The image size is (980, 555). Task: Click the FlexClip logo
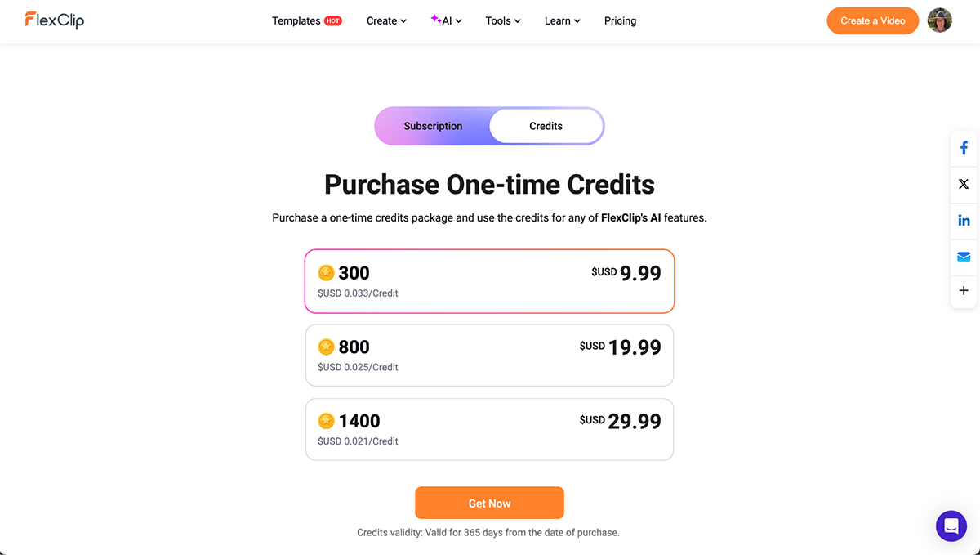coord(54,20)
